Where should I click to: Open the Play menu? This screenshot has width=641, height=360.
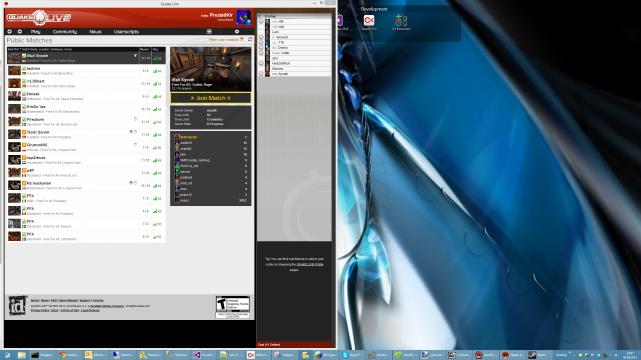point(36,31)
